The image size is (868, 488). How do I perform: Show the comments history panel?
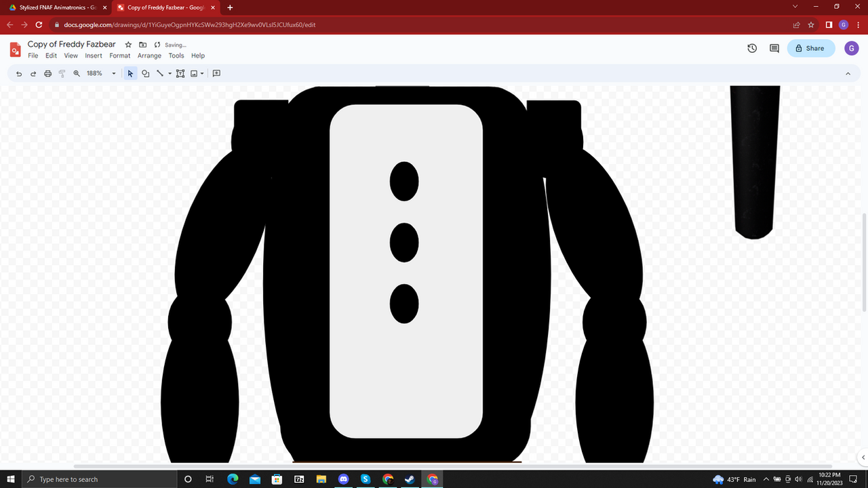point(774,48)
